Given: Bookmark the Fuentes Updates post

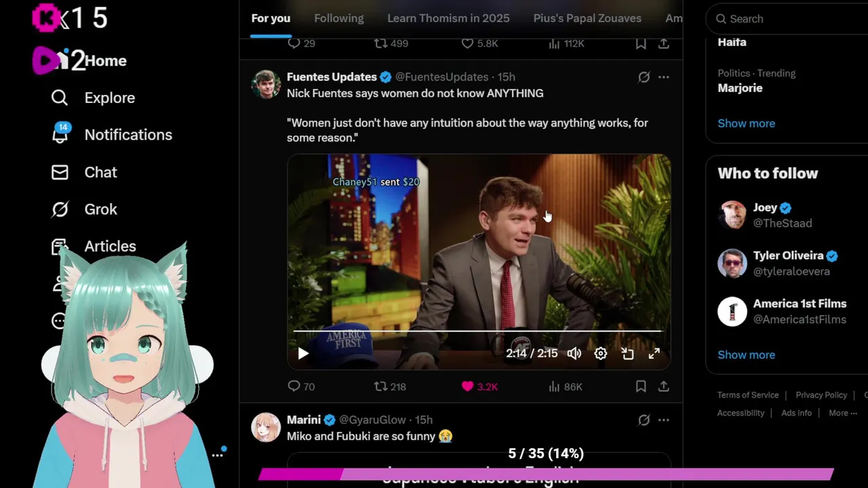Looking at the screenshot, I should (x=641, y=386).
